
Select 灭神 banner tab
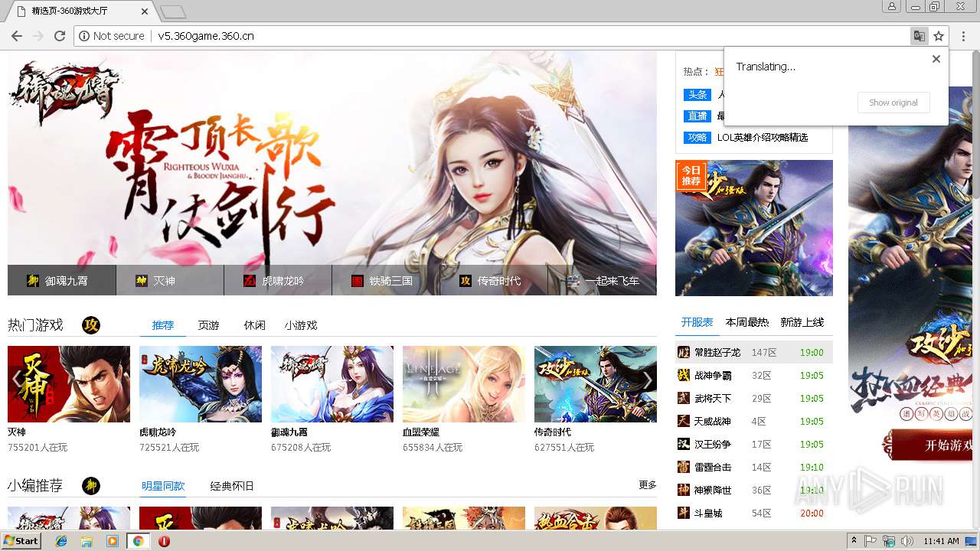coord(170,281)
